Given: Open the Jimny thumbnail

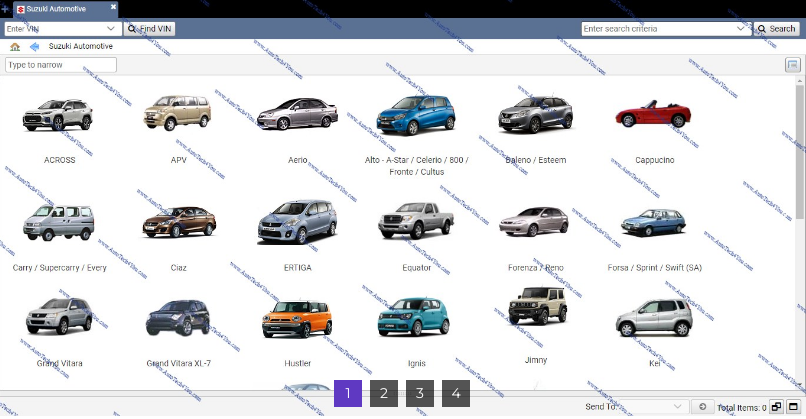Looking at the screenshot, I should point(537,306).
